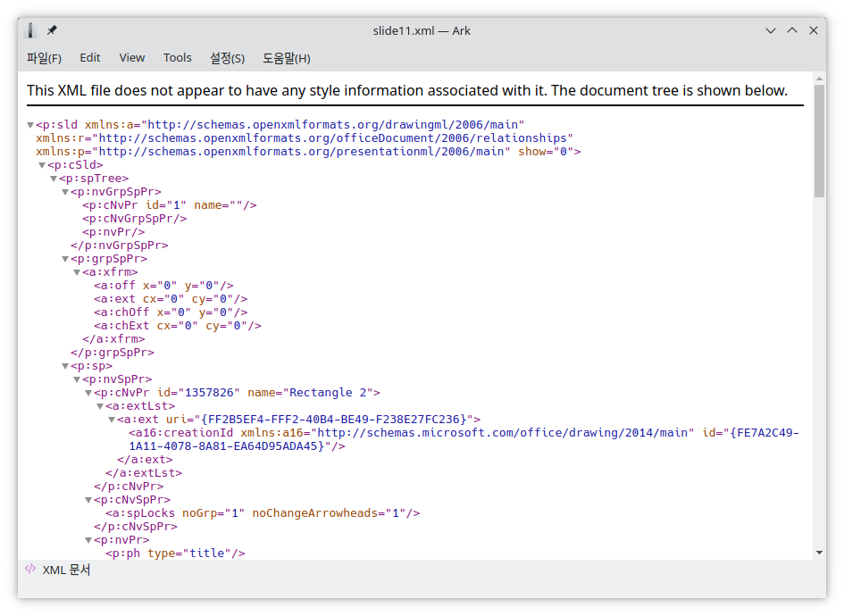
Task: Close the slide11.xml window
Action: coord(814,30)
